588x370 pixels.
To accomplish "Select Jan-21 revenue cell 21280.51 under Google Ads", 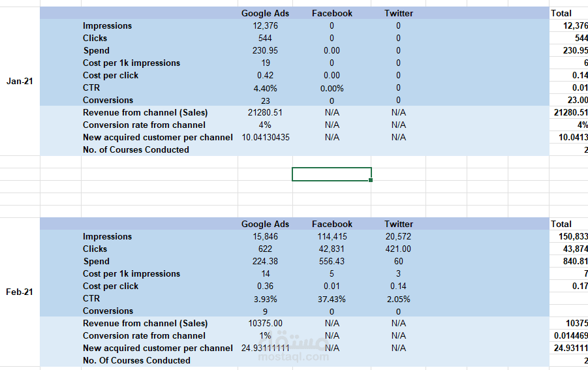I will (265, 112).
